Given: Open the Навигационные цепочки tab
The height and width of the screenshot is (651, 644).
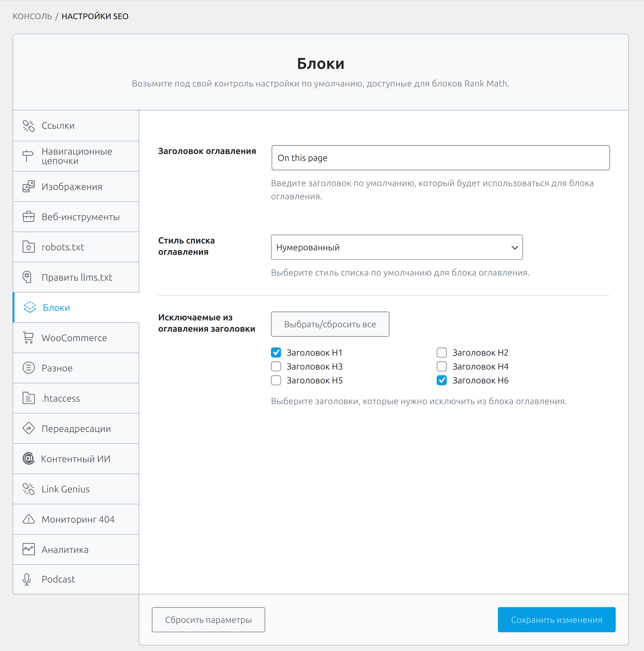Looking at the screenshot, I should pos(76,156).
